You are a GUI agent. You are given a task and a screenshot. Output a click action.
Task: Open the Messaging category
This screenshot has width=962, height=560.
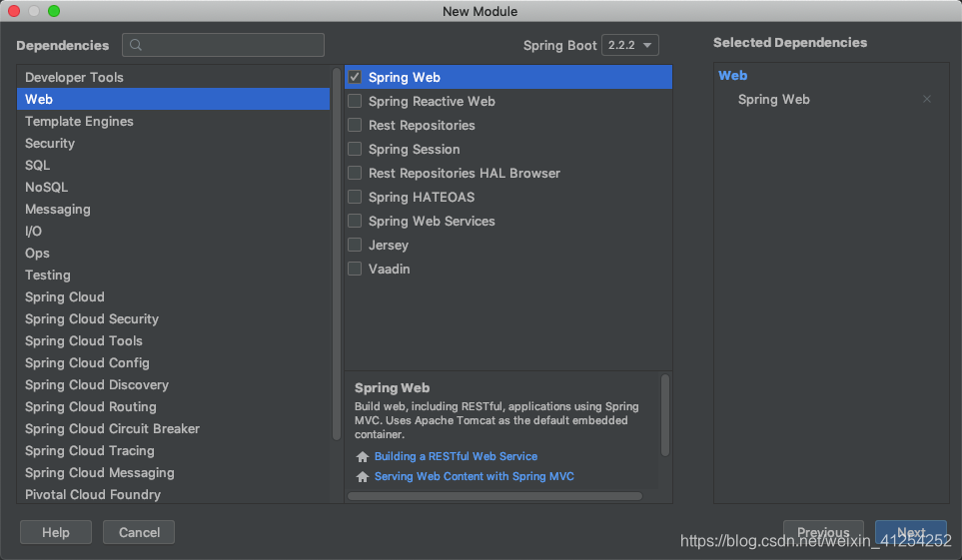[174, 210]
